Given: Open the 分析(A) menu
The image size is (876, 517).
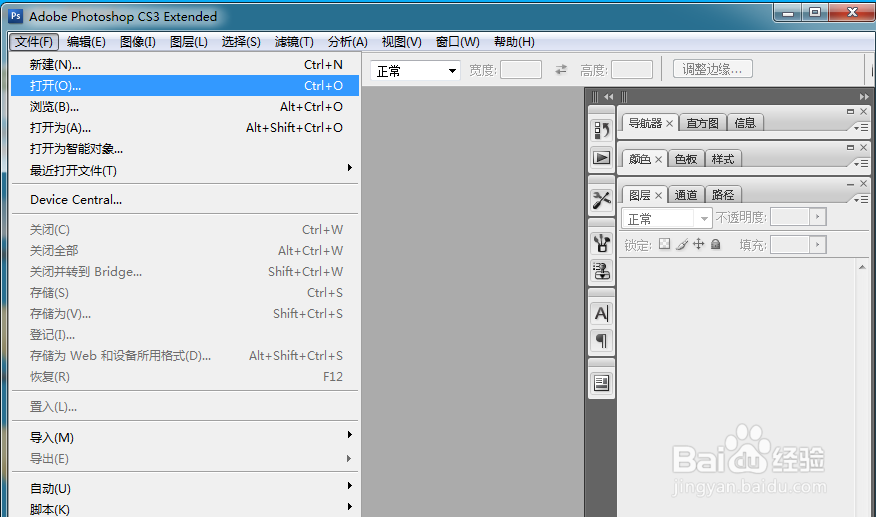Looking at the screenshot, I should pyautogui.click(x=347, y=42).
